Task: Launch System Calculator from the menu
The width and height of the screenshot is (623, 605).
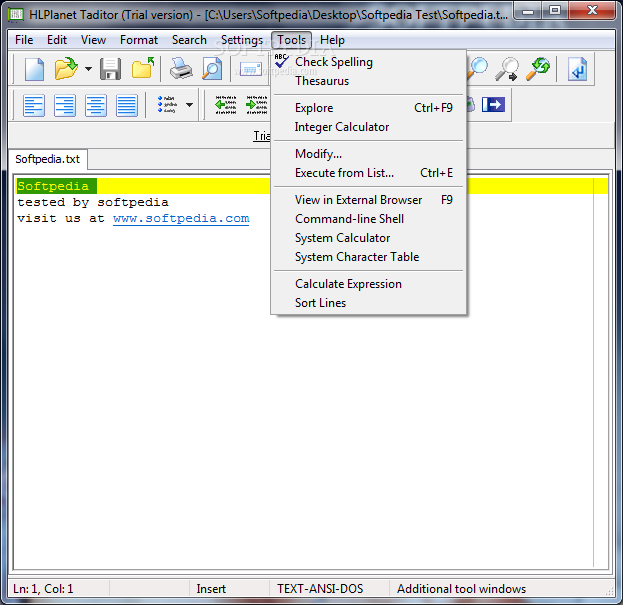Action: click(x=368, y=238)
